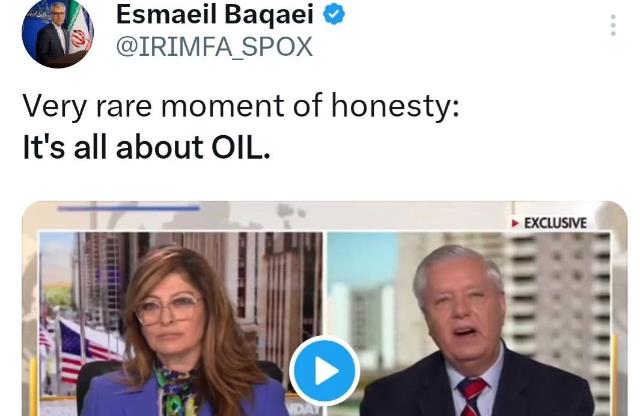Screen dimensions: 640x416
Task: Click the EXCLUSIVE label in the video
Action: [x=555, y=223]
